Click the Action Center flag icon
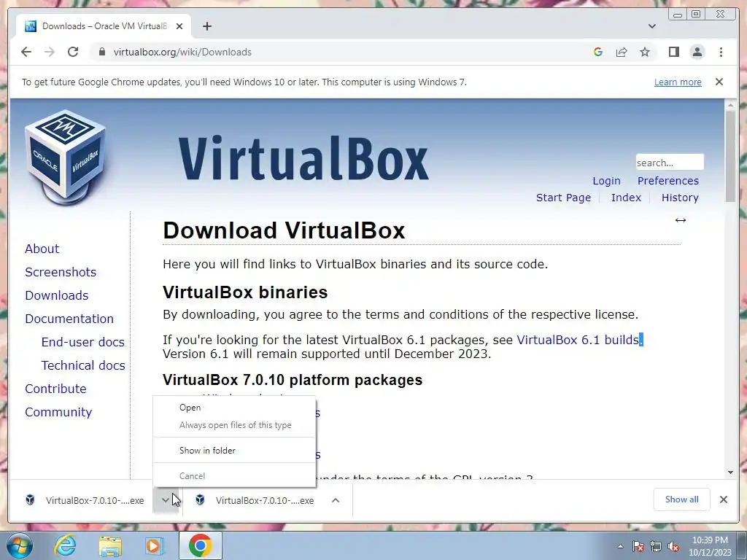Screen dimensions: 747x560 (x=638, y=546)
